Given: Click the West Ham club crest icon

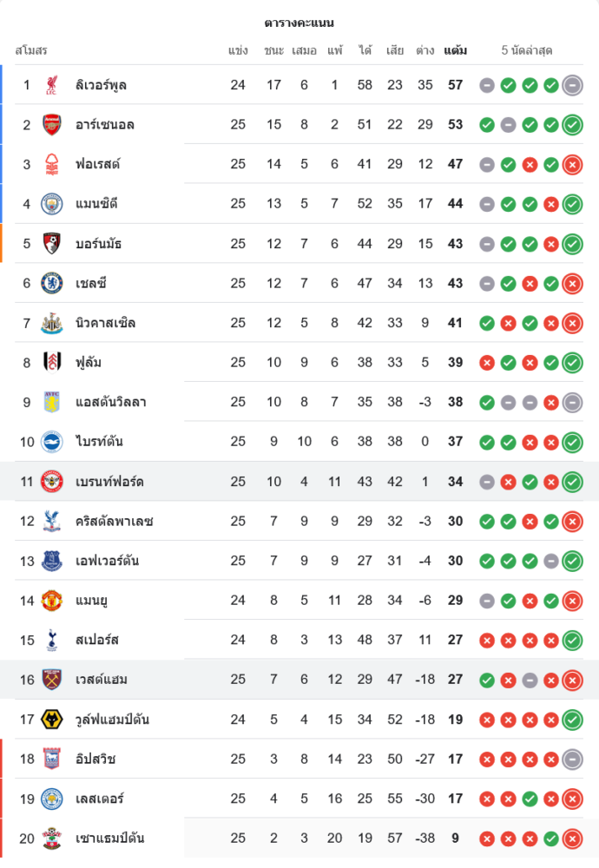Looking at the screenshot, I should (x=52, y=680).
